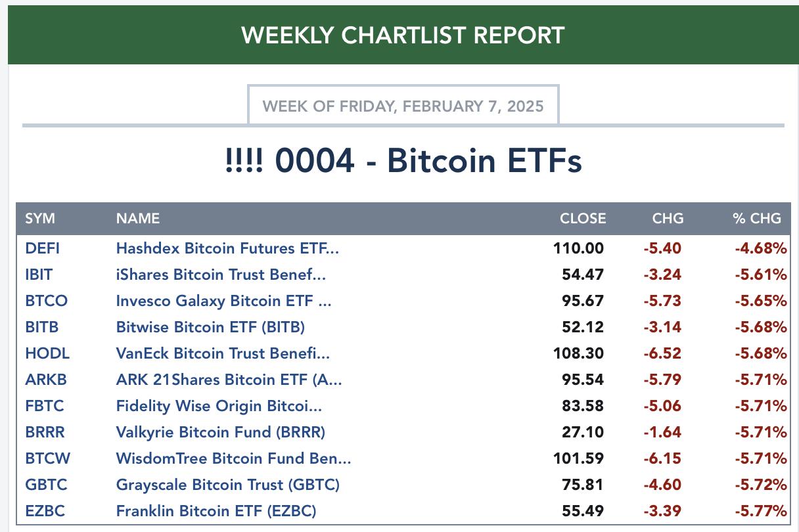The width and height of the screenshot is (799, 532).
Task: Select the BTCO ticker symbol
Action: tap(46, 301)
